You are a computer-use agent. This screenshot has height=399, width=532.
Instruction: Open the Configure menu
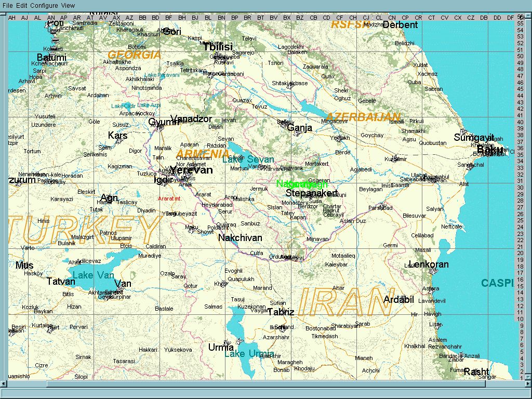[x=44, y=5]
